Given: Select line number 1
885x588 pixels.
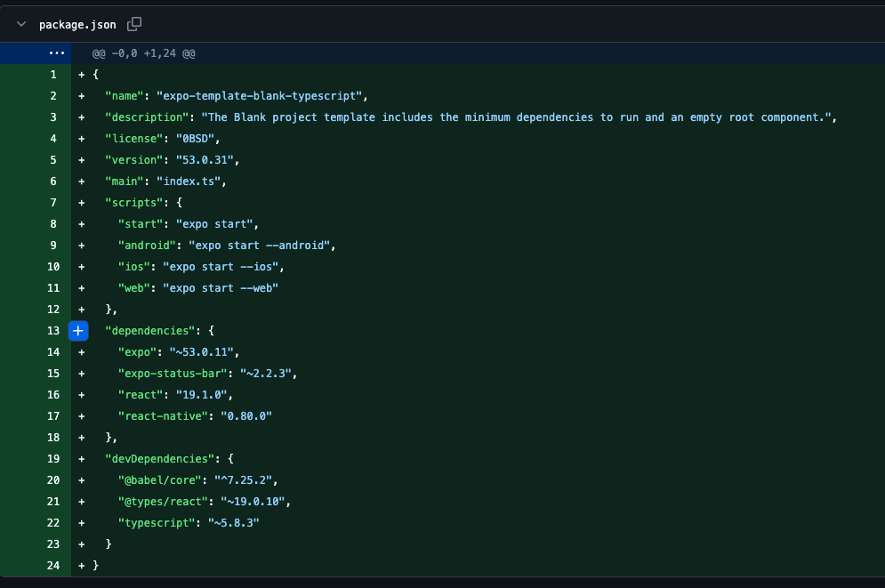Looking at the screenshot, I should 53,75.
